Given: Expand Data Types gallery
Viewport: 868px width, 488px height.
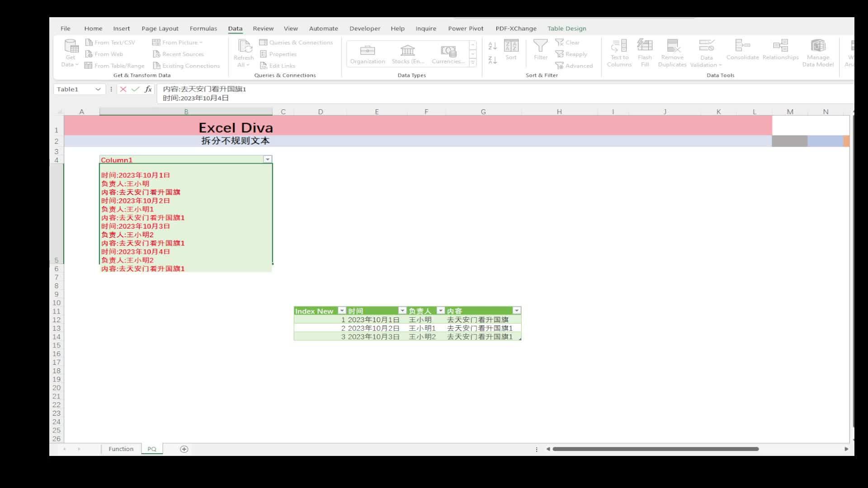Looking at the screenshot, I should pyautogui.click(x=473, y=63).
